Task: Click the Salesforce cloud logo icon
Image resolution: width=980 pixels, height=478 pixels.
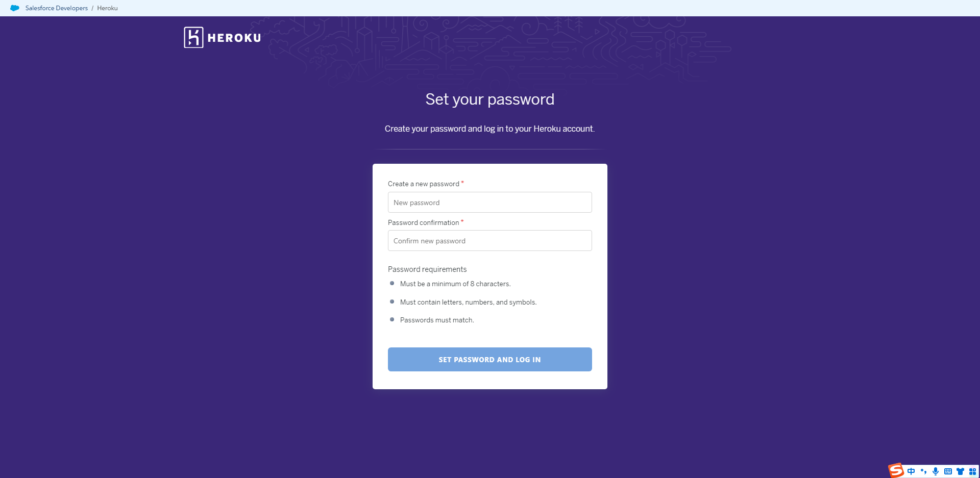Action: pyautogui.click(x=15, y=8)
